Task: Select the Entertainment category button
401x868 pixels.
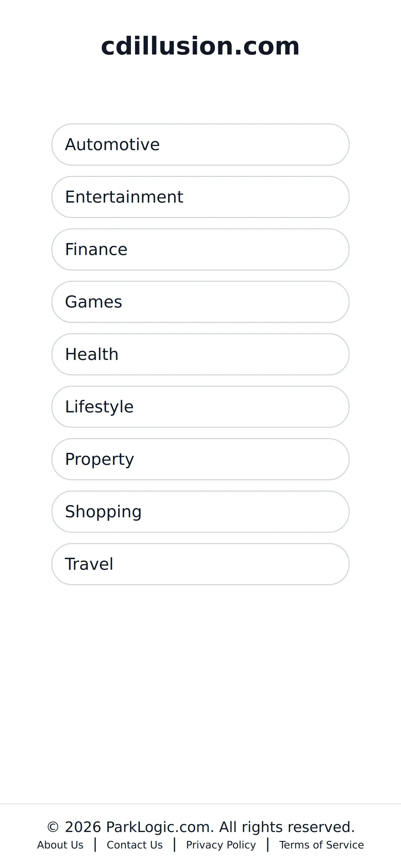Action: [200, 197]
